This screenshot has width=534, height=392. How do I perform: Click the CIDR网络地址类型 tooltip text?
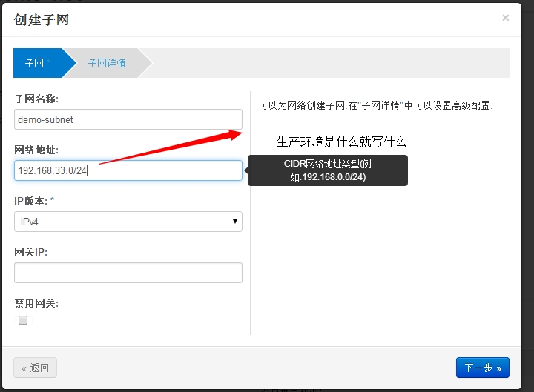[328, 170]
